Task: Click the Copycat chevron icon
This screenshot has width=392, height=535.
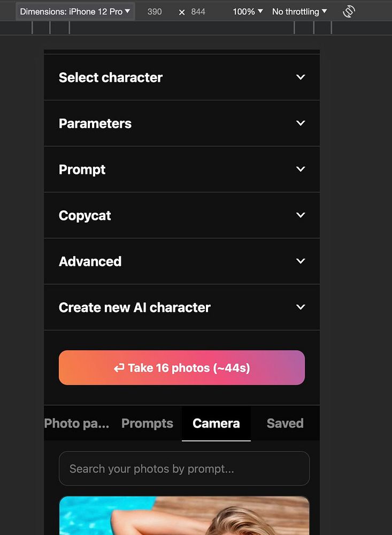Action: pyautogui.click(x=301, y=215)
